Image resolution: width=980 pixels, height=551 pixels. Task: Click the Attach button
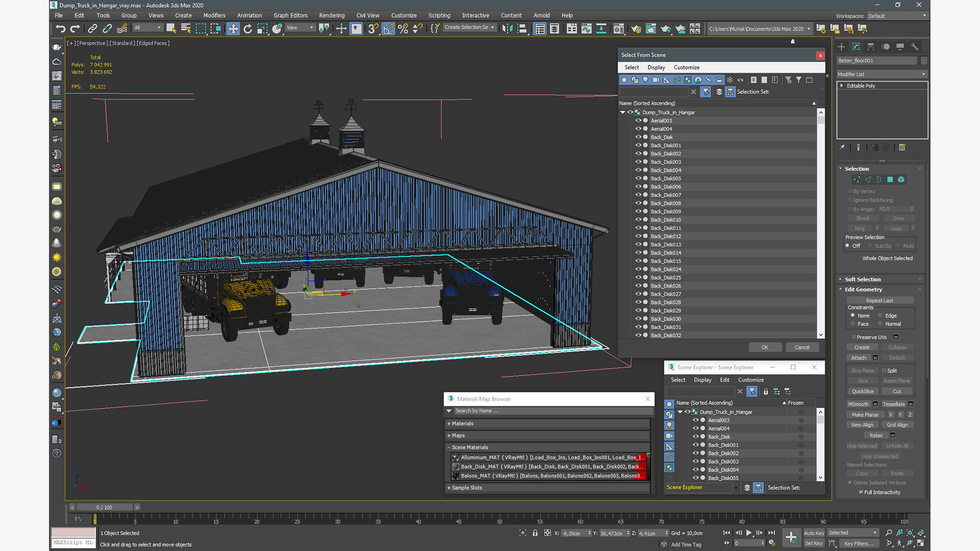[859, 358]
